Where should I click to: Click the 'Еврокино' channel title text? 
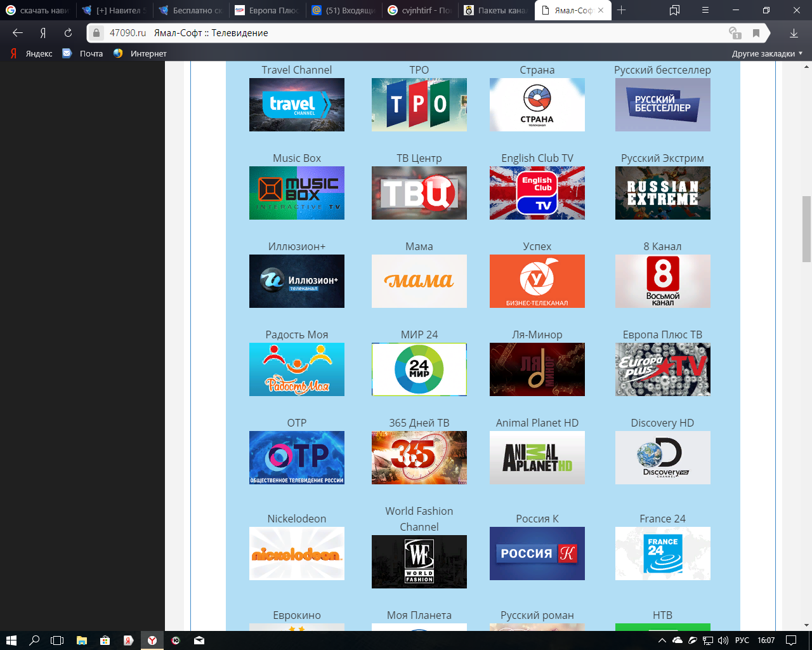pos(297,615)
